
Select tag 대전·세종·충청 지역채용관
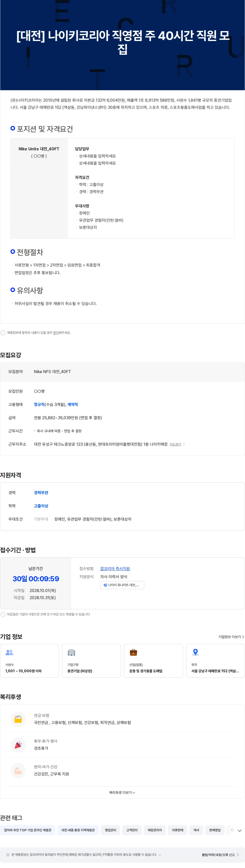click(x=78, y=830)
